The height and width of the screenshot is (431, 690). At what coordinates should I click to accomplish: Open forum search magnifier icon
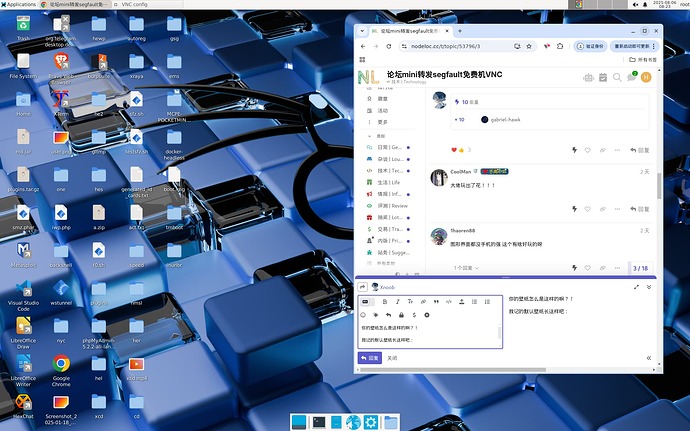point(617,77)
